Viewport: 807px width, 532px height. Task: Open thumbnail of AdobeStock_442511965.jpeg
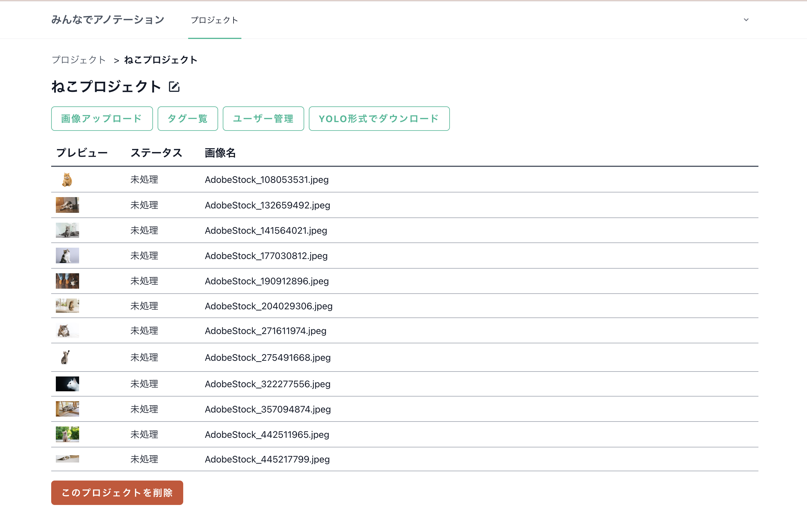[x=67, y=434]
